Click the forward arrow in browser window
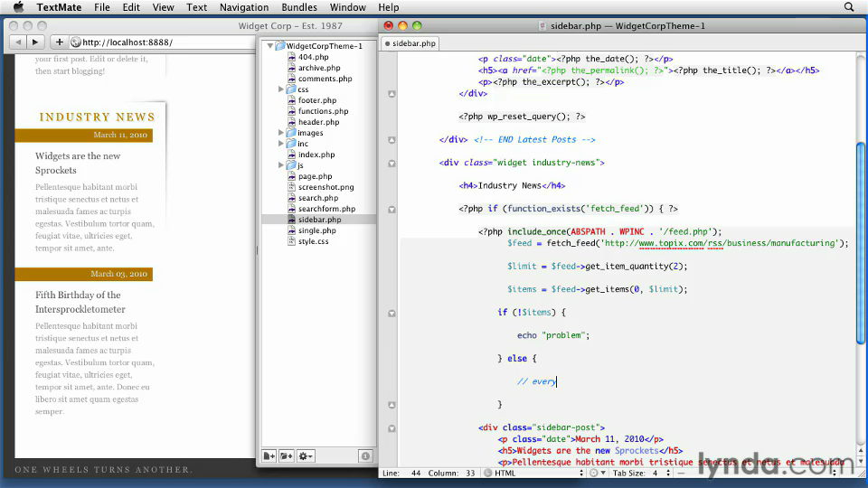 (35, 42)
